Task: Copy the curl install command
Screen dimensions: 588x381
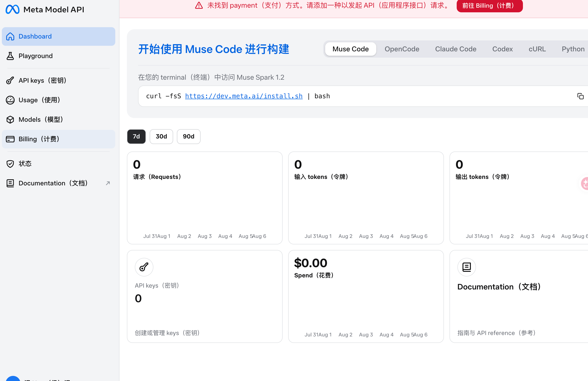Action: click(580, 96)
